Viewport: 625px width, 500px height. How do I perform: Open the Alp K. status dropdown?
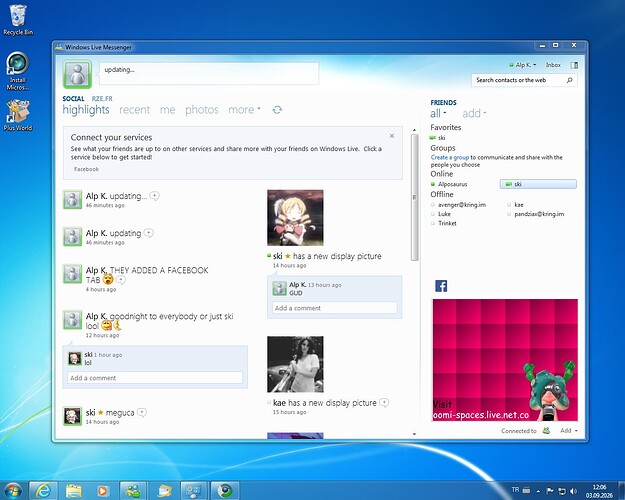523,65
